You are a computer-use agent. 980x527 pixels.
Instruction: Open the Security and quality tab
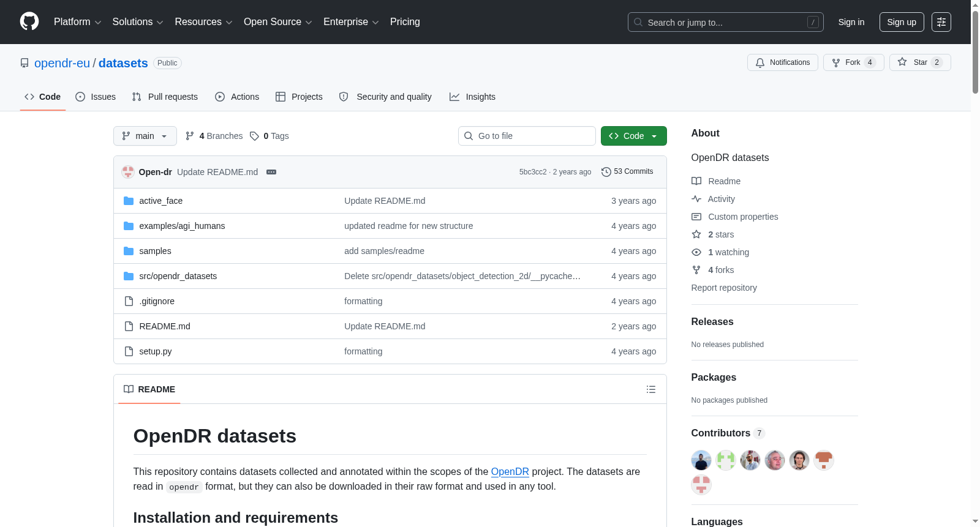click(385, 97)
